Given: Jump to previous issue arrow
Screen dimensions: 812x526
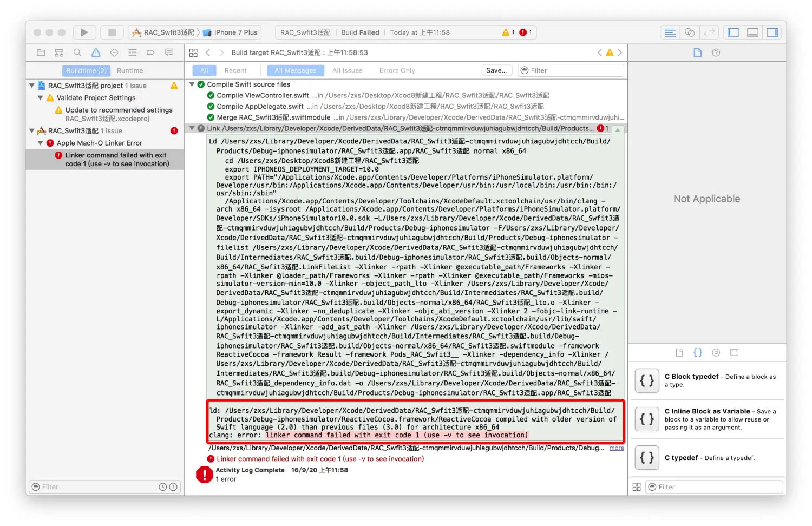Looking at the screenshot, I should click(599, 52).
